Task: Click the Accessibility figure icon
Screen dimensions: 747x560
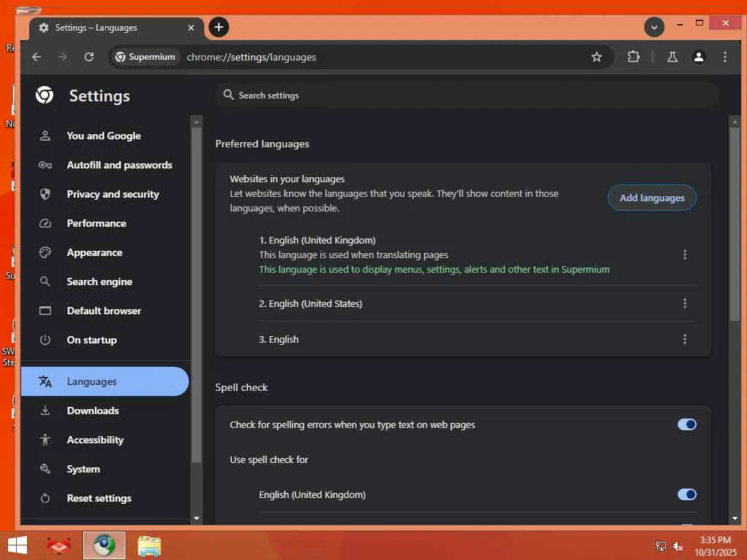Action: [x=45, y=440]
